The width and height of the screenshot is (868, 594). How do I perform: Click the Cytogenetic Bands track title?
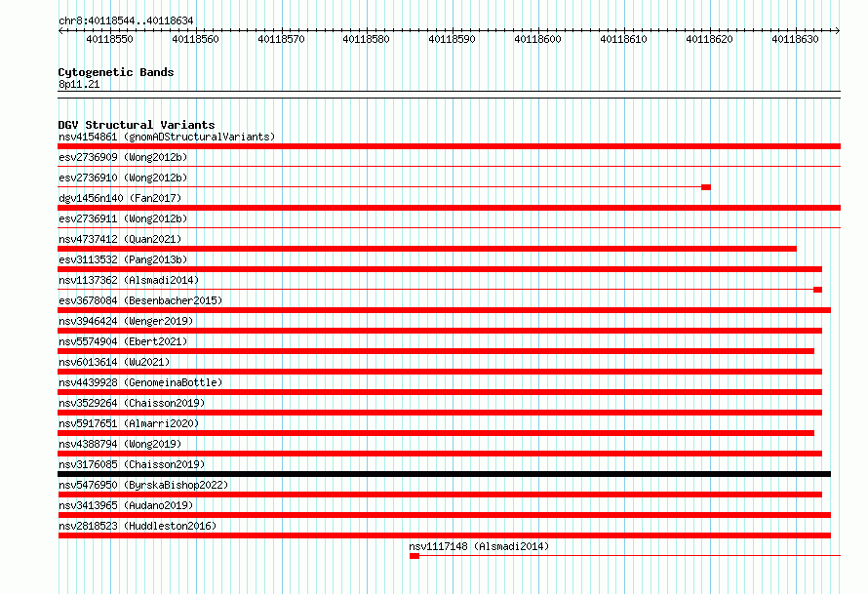[x=116, y=72]
